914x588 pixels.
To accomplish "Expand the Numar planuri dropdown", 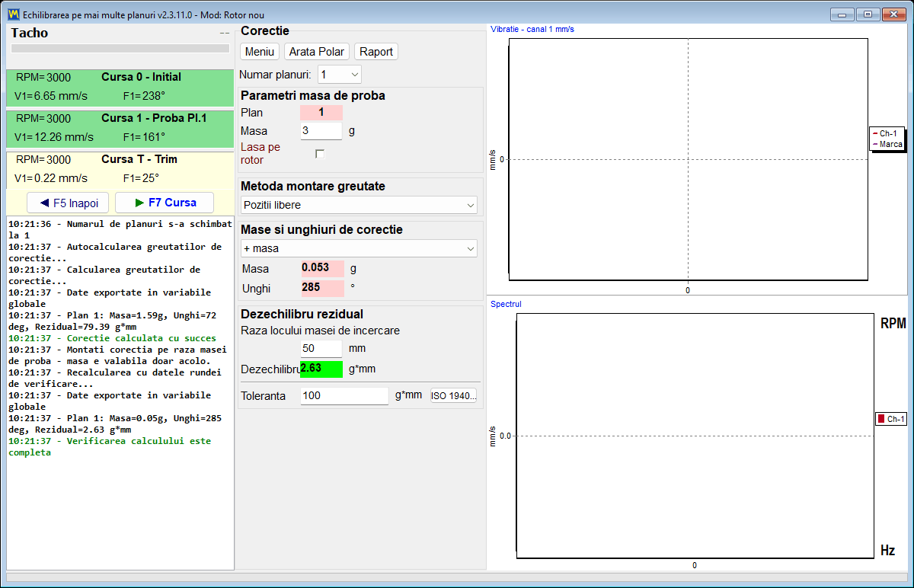I will pos(340,74).
